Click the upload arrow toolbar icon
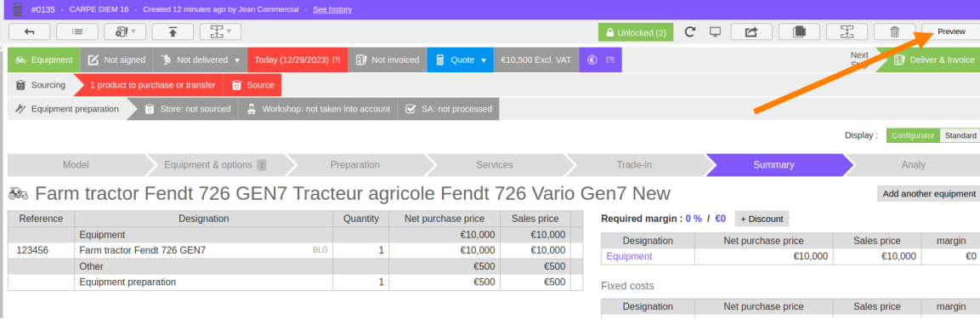This screenshot has width=980, height=325. point(173,31)
